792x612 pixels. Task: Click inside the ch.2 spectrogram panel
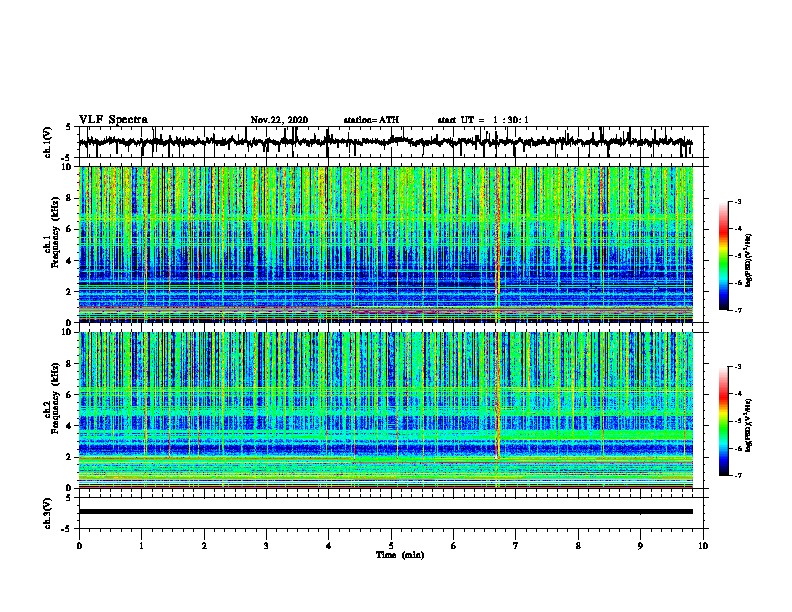coord(385,410)
